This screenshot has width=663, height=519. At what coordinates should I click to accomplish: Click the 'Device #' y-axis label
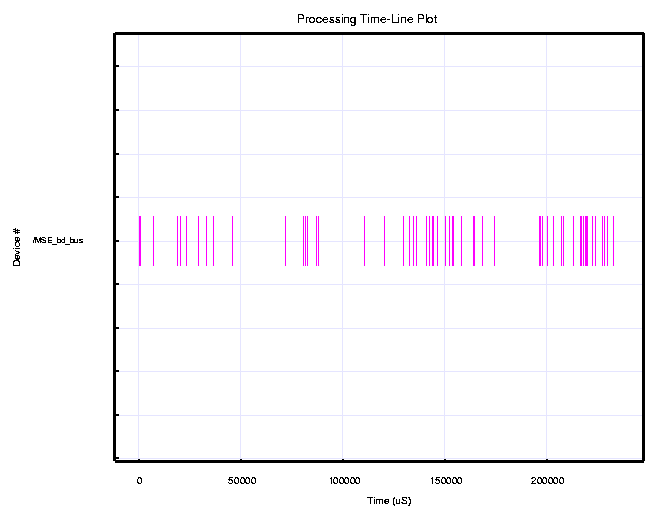coord(17,247)
